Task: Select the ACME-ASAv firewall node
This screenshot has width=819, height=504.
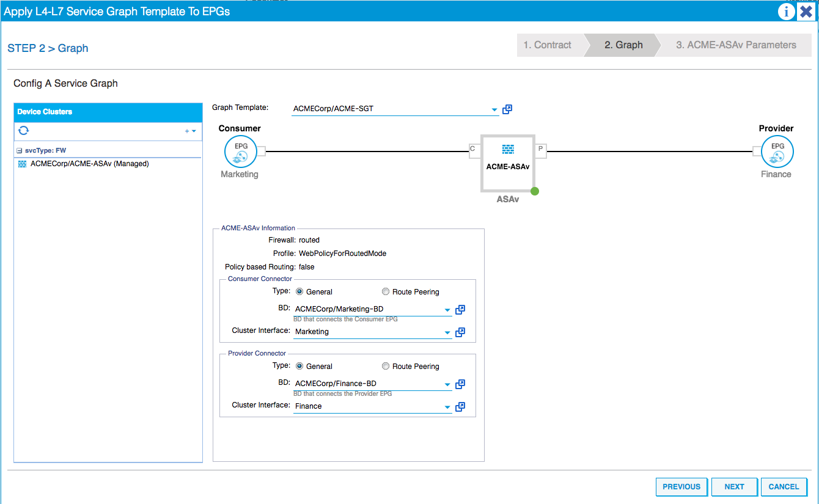Action: pyautogui.click(x=508, y=163)
